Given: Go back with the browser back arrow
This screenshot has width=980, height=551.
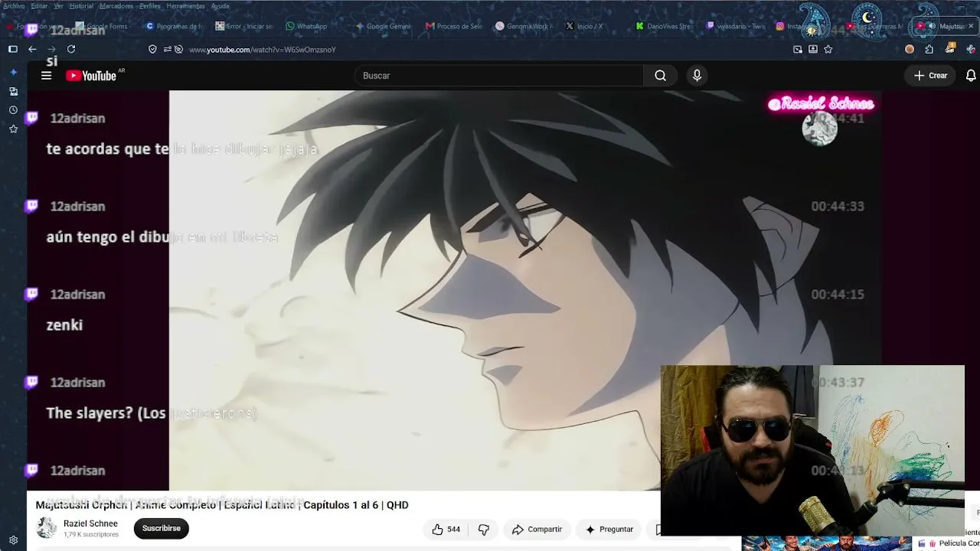Looking at the screenshot, I should 32,49.
